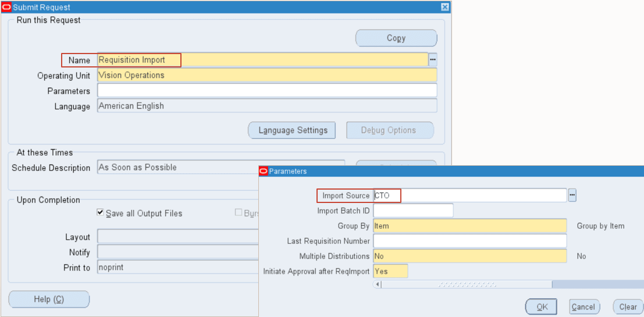The image size is (644, 317).
Task: Click the horizontal scrollbar thumb in Parameters
Action: 467,284
